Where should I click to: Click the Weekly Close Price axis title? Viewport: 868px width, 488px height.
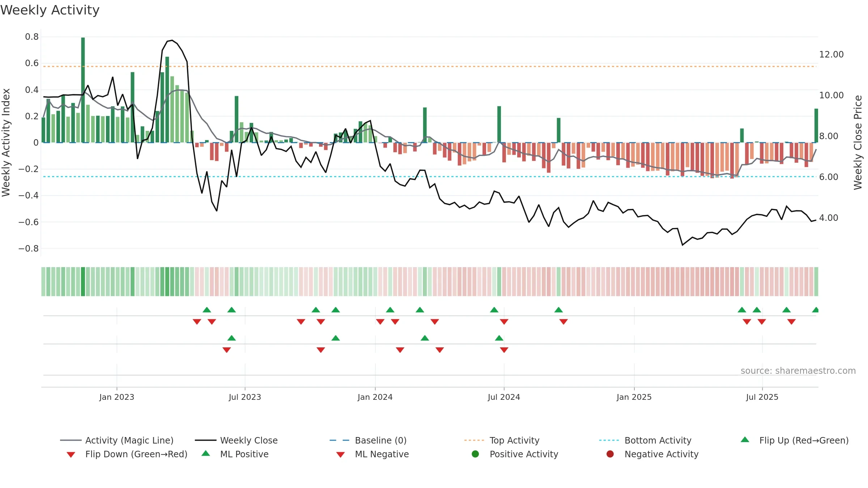click(858, 142)
